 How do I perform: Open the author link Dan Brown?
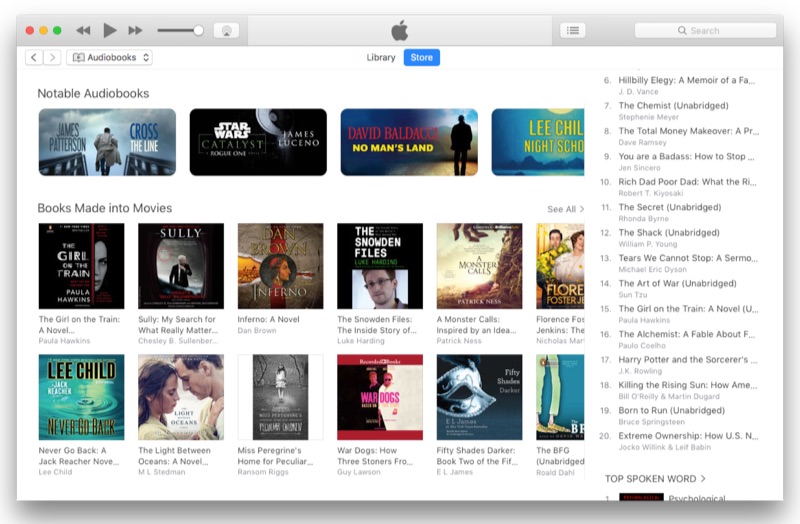tap(258, 343)
